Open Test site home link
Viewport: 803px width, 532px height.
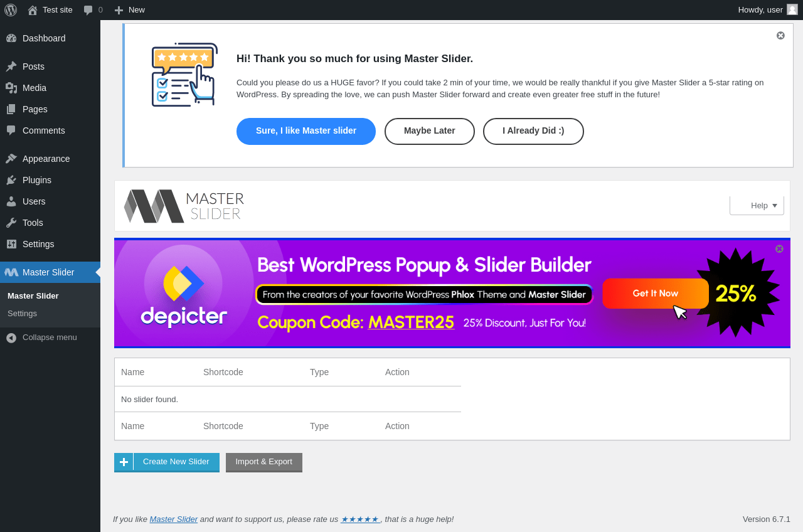click(x=50, y=9)
